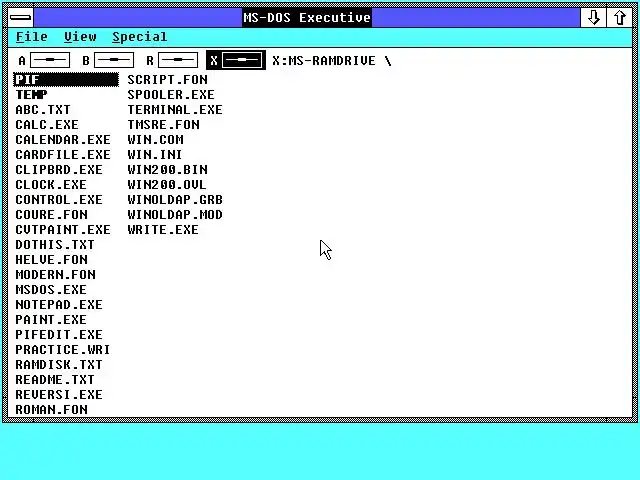Image resolution: width=640 pixels, height=480 pixels.
Task: Minimize window with down-arrow button
Action: pos(593,18)
